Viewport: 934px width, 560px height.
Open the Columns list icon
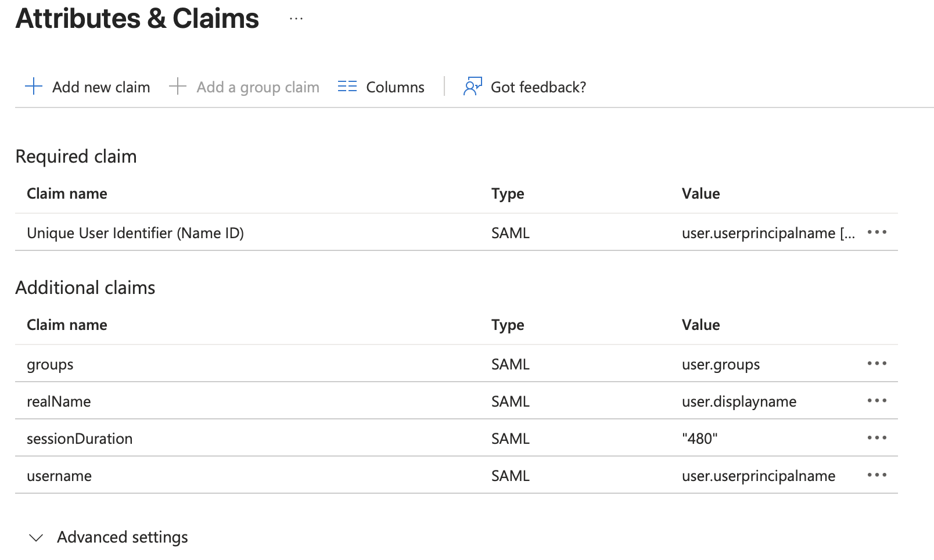347,87
